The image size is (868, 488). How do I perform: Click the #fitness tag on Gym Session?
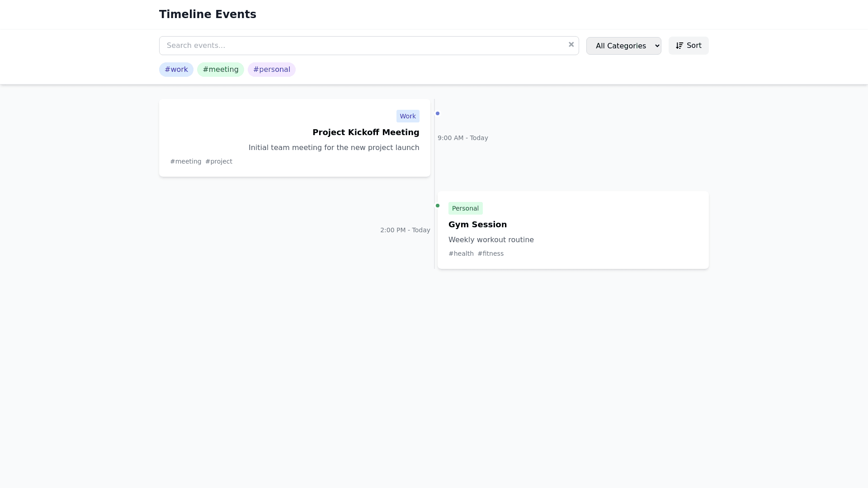(490, 253)
